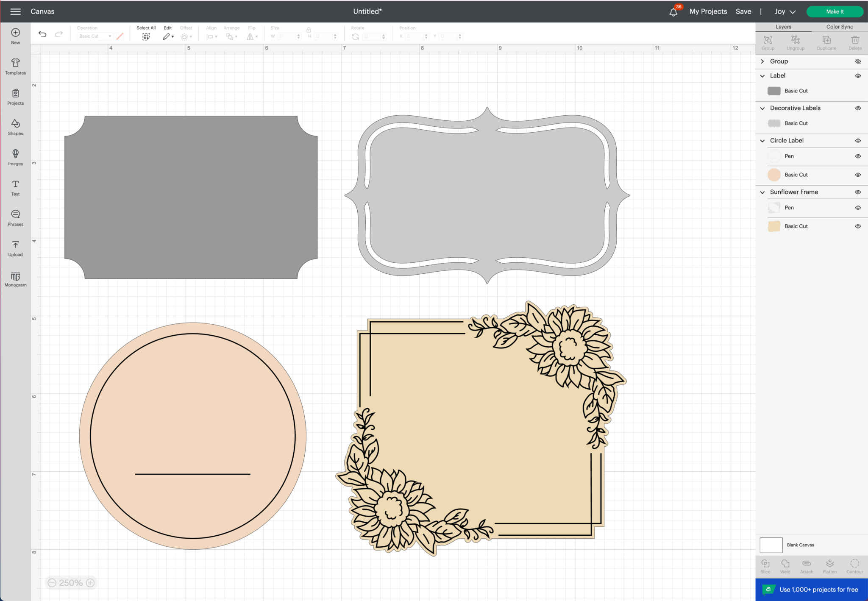Open the Joy account menu

785,11
